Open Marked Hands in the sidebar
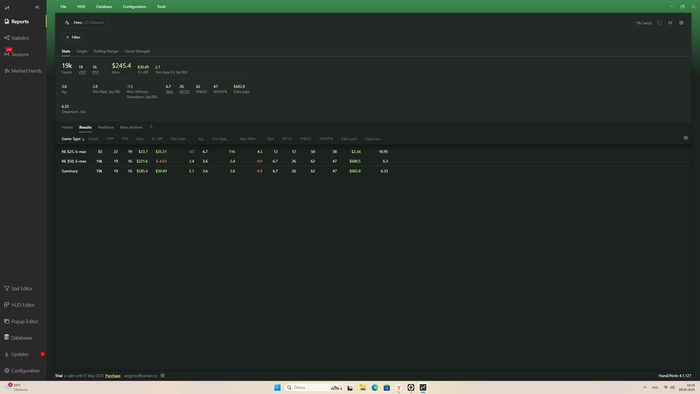This screenshot has height=394, width=700. pos(22,71)
